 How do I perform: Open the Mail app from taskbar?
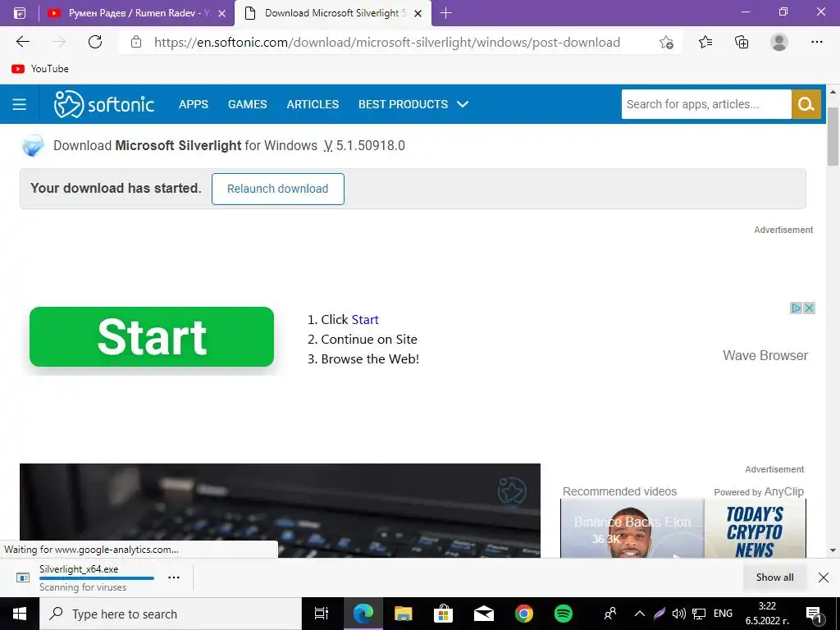[x=484, y=614]
